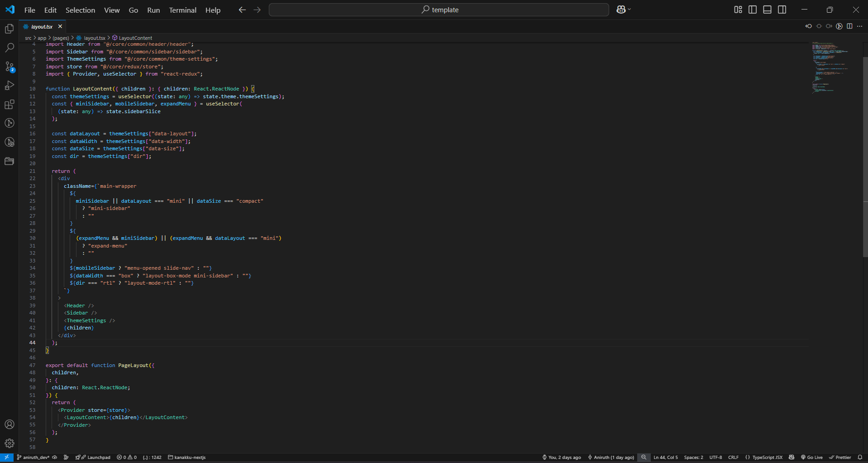Click the 'src' breadcrumb segment

pos(28,38)
